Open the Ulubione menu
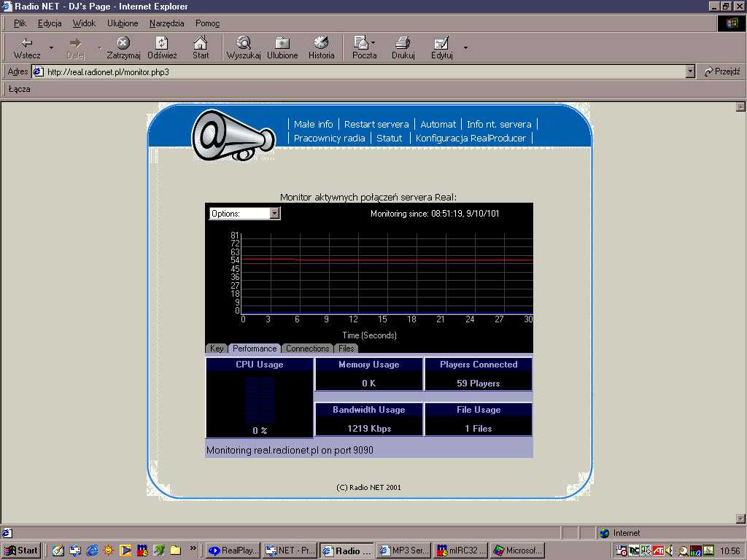747x560 pixels. click(x=123, y=23)
